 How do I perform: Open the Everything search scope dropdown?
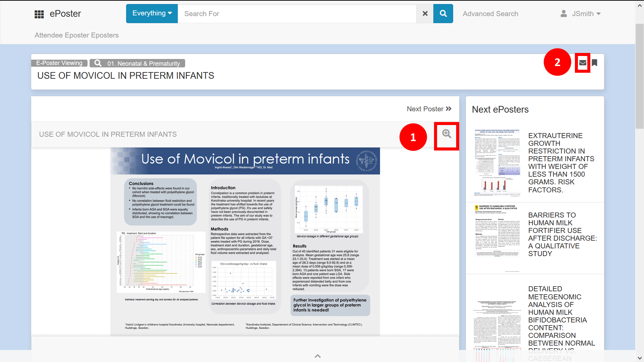click(152, 13)
